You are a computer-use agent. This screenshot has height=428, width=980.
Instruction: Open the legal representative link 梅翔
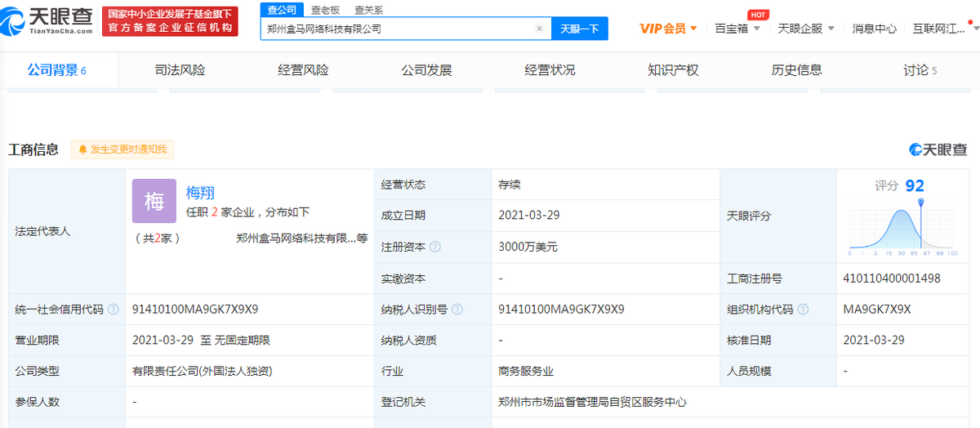(201, 193)
